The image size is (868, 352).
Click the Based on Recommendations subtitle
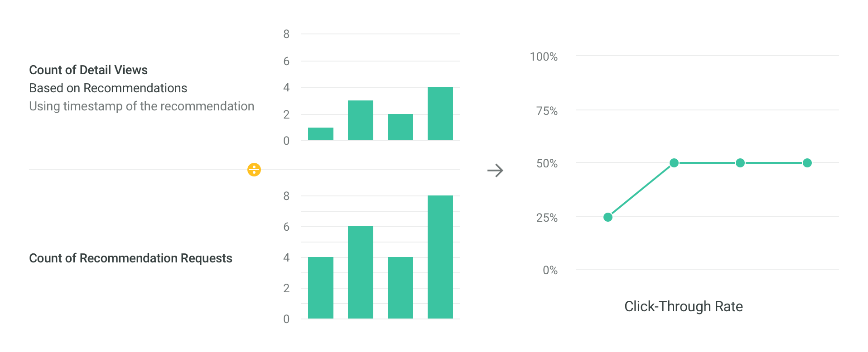tap(108, 88)
